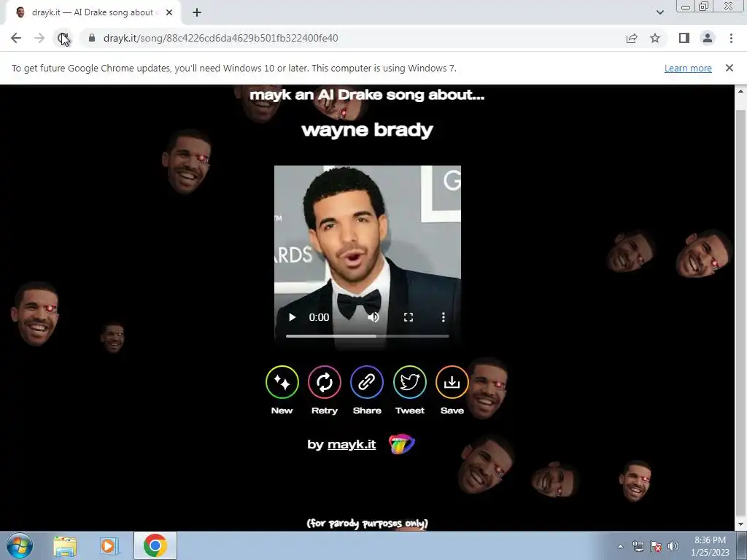747x560 pixels.
Task: Click the Chrome taskbar icon
Action: click(155, 545)
